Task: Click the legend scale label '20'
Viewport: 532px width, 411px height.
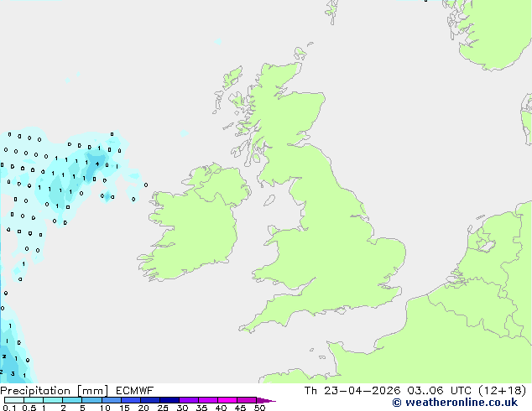Action: (143, 408)
